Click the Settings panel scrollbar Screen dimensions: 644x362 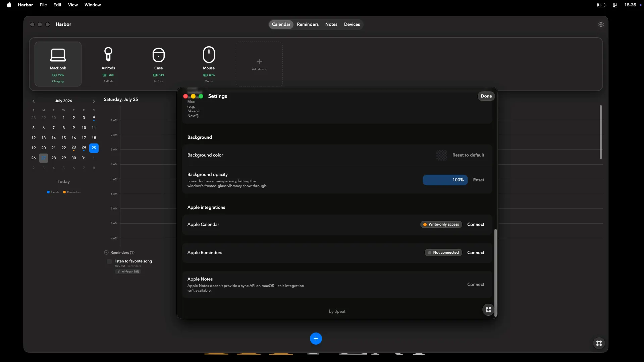pos(495,273)
